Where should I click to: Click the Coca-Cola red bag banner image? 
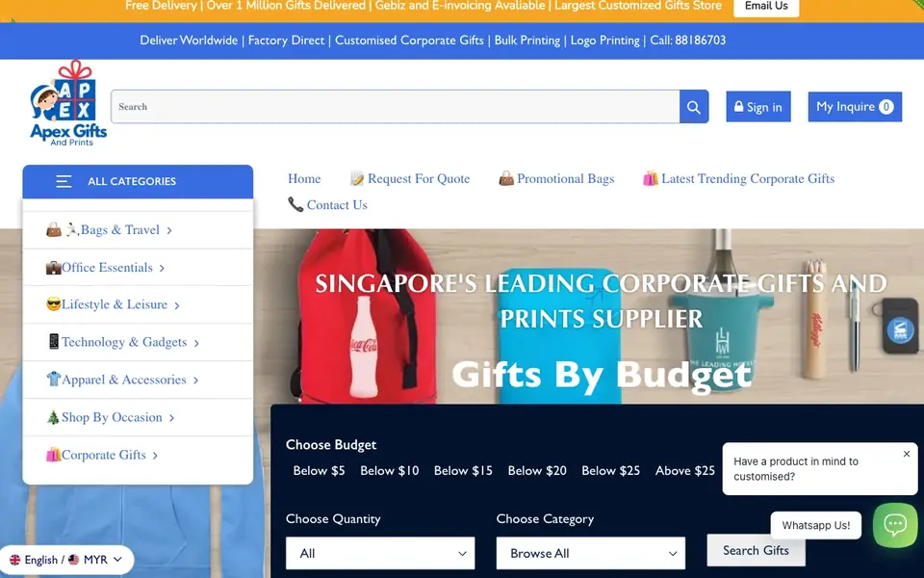367,316
